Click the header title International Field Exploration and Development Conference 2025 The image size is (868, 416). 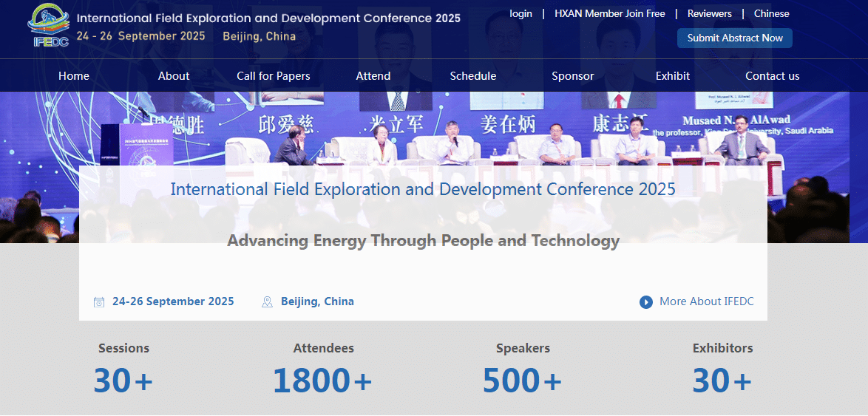point(268,18)
